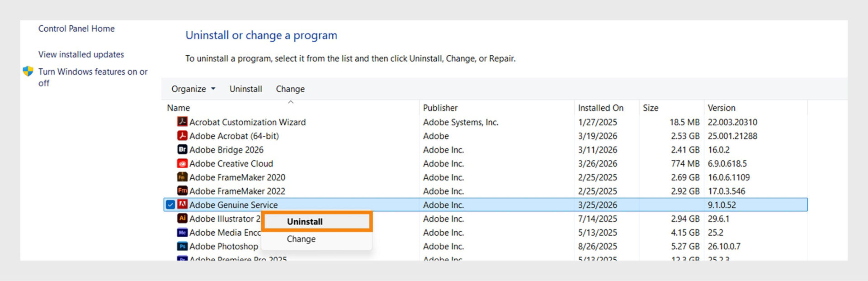Viewport: 868px width, 281px height.
Task: Click the Adobe Genuine Service icon
Action: pyautogui.click(x=182, y=205)
